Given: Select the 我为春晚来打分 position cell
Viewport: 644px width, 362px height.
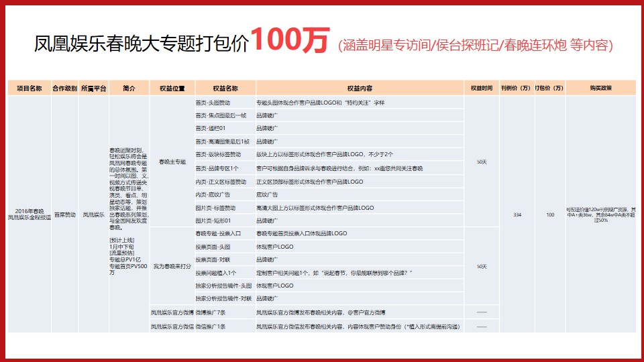Looking at the screenshot, I should click(x=172, y=266).
